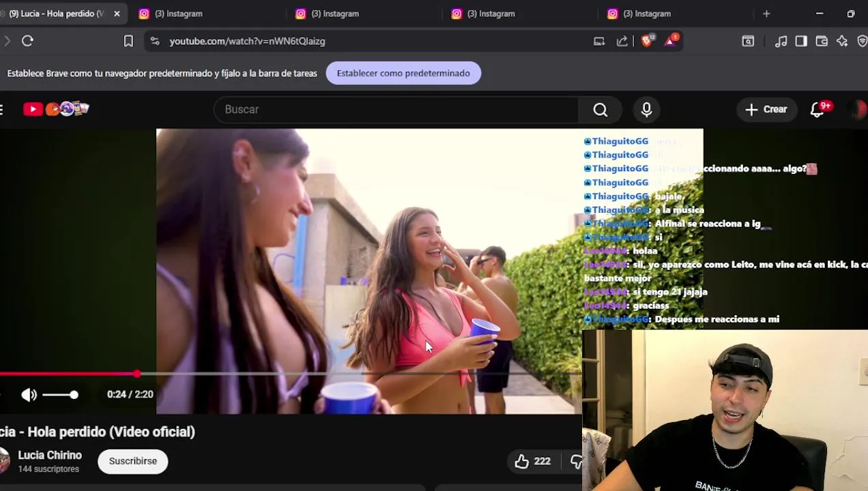Open the Lucia Chirino channel name link
The width and height of the screenshot is (868, 491).
[x=50, y=455]
